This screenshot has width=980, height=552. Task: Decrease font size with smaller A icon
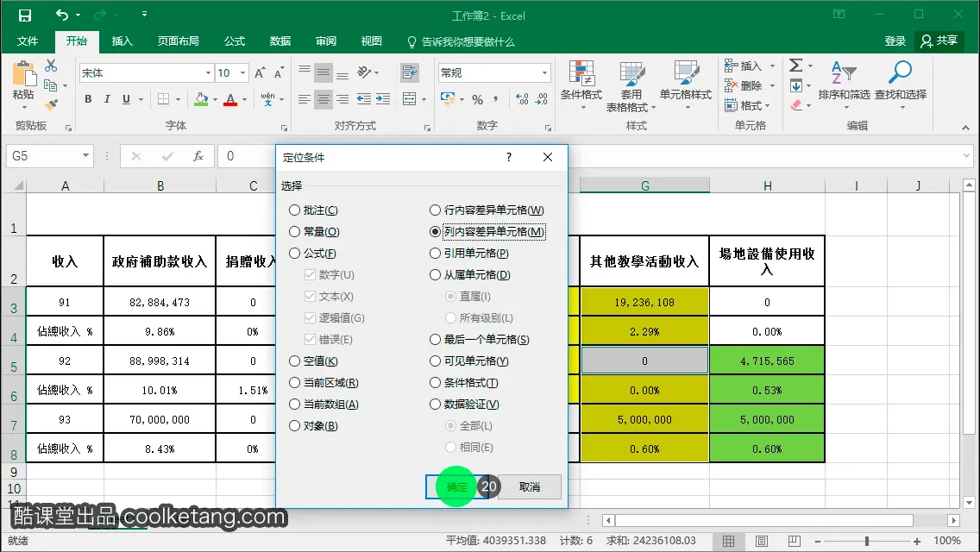tap(279, 73)
